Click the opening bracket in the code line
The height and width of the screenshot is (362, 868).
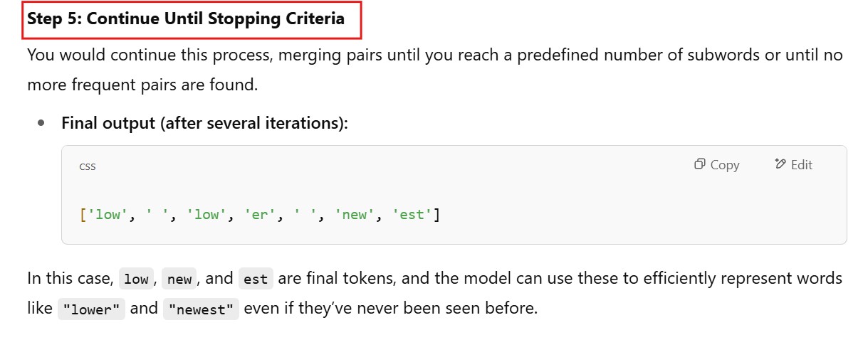(x=83, y=214)
